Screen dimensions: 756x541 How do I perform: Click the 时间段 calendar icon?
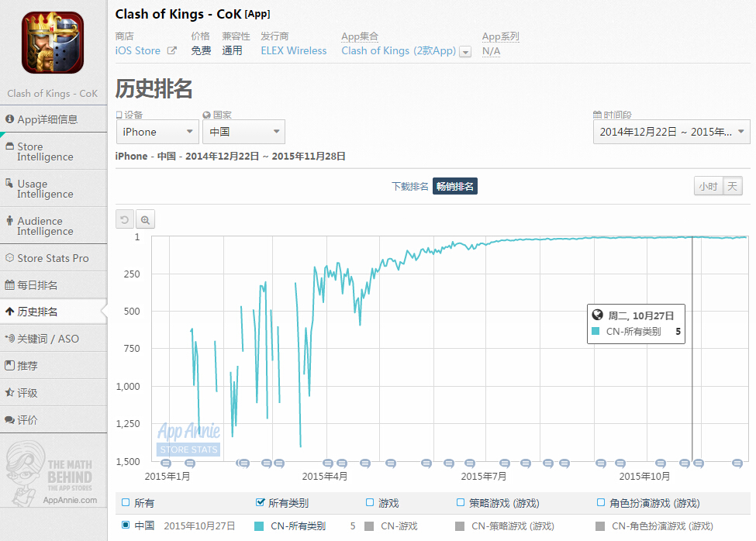pos(597,115)
